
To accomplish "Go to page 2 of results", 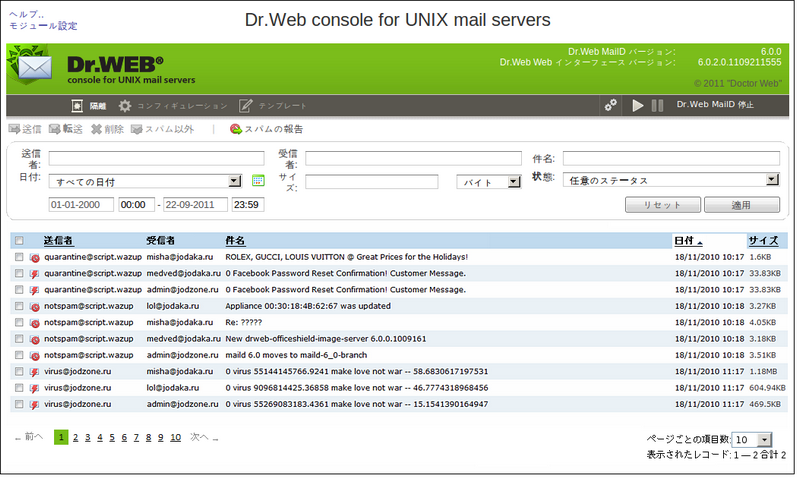I will pyautogui.click(x=76, y=437).
